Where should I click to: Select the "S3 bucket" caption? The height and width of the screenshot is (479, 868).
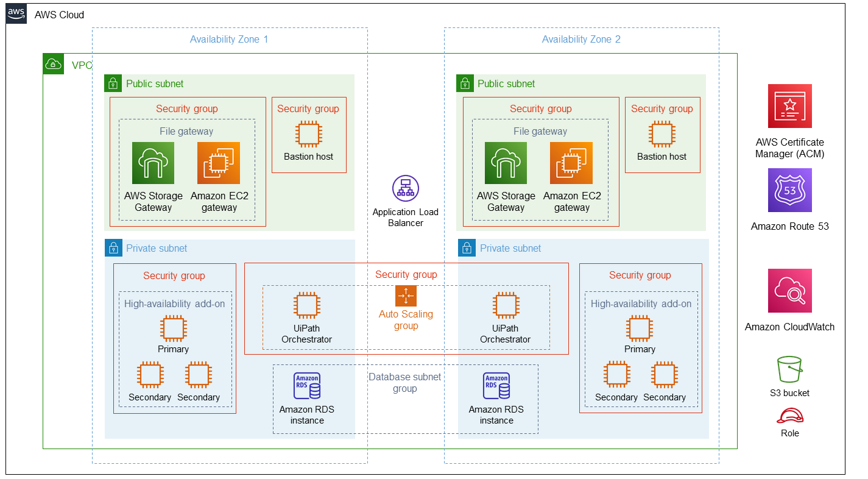point(789,393)
